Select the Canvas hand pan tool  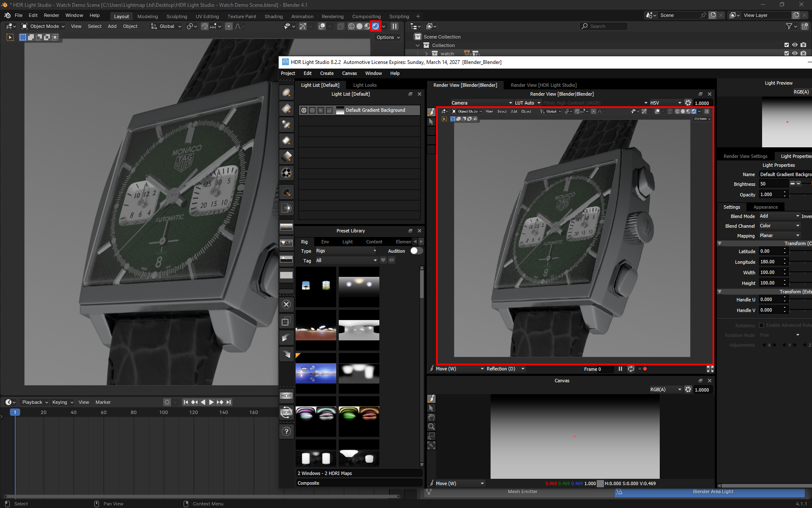pyautogui.click(x=431, y=417)
